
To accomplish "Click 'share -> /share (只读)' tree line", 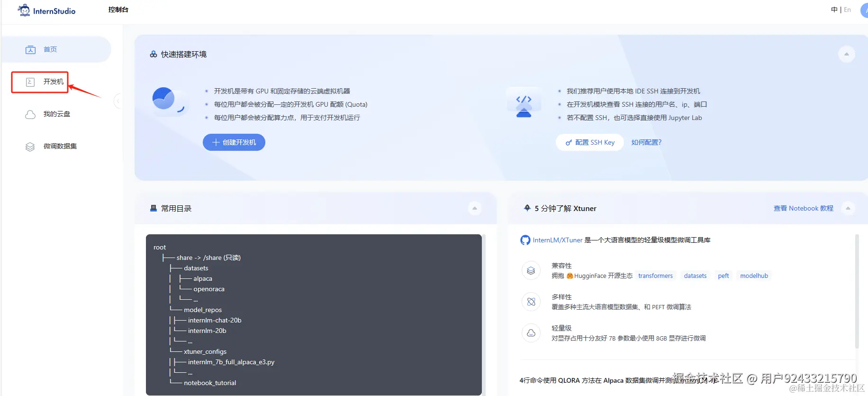I will pos(208,258).
